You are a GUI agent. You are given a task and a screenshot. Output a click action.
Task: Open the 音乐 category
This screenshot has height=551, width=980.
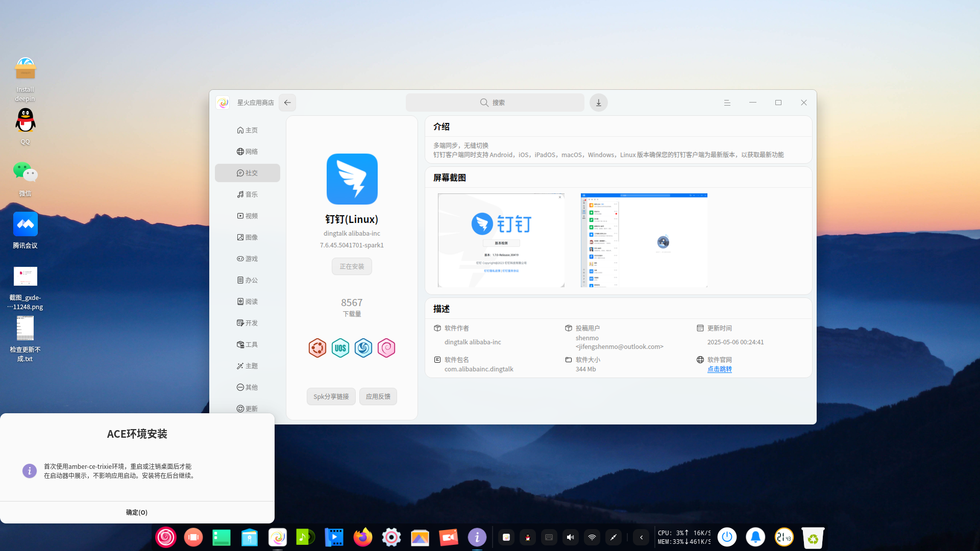tap(248, 194)
